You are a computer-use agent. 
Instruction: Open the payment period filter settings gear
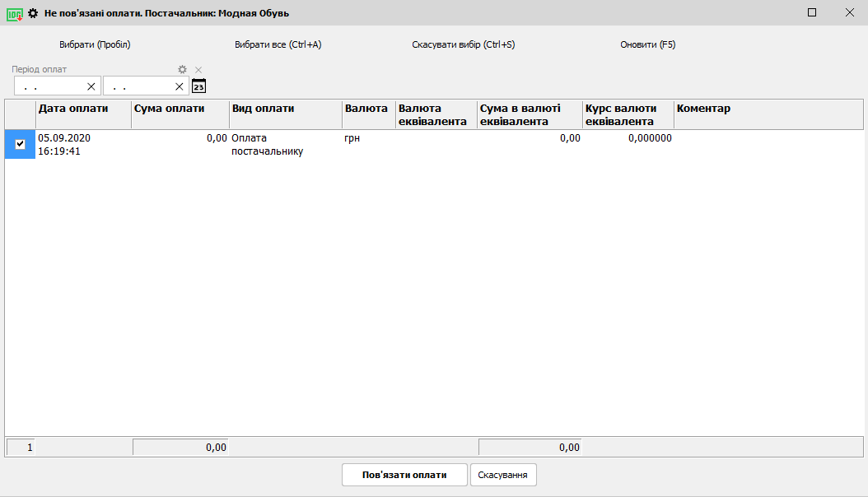click(183, 70)
